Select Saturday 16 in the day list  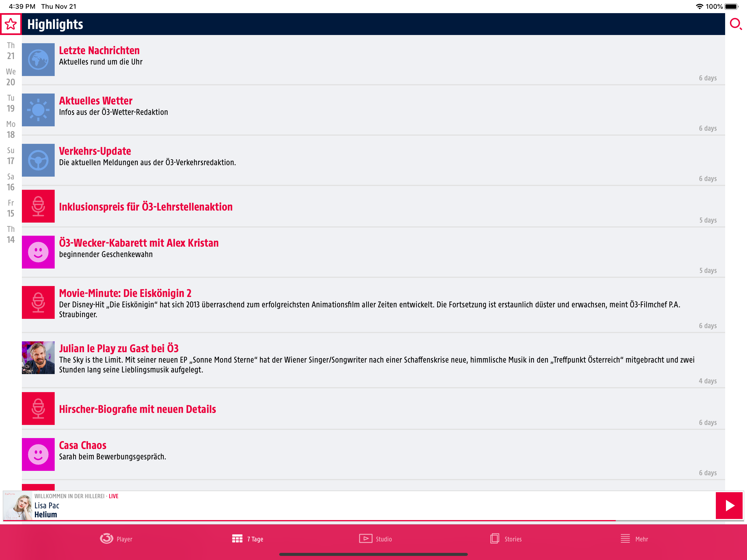tap(11, 182)
